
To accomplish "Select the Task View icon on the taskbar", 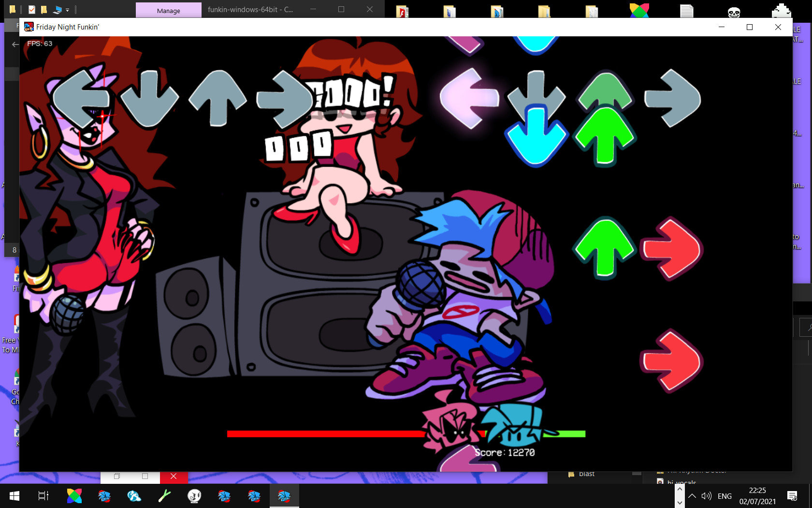I will pos(43,496).
